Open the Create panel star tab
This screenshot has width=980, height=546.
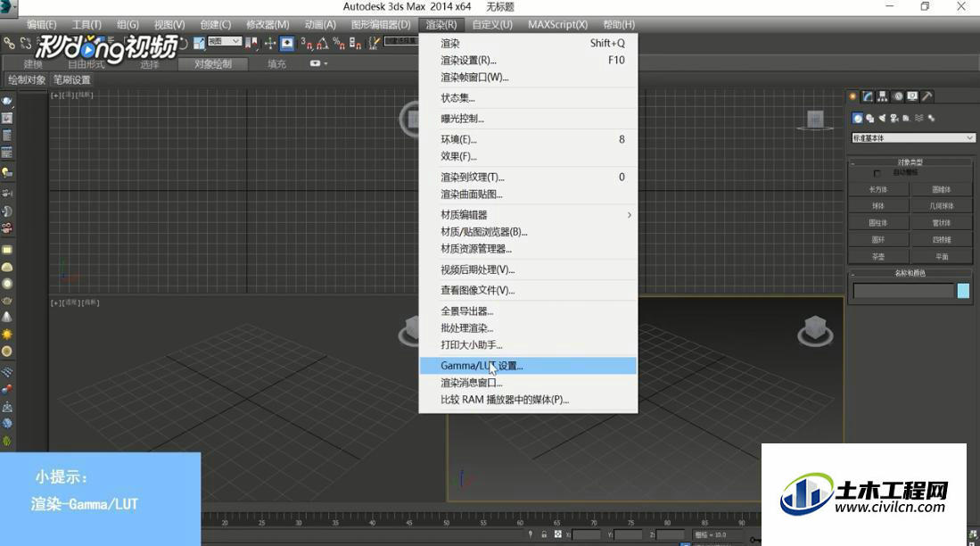852,96
